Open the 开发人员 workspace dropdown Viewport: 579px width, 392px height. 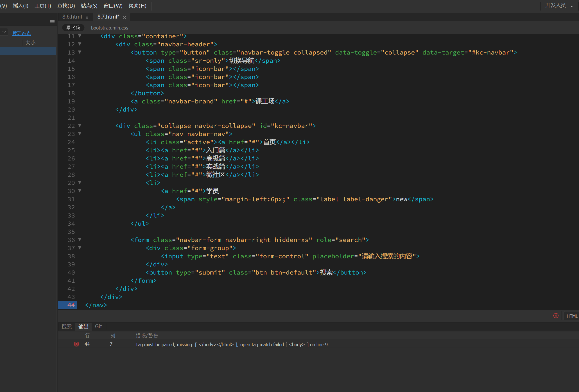559,6
